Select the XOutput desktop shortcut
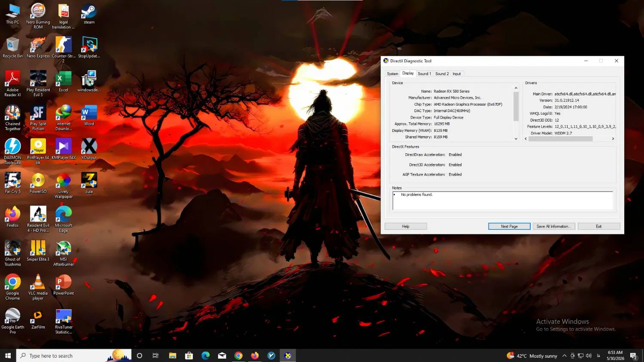This screenshot has height=362, width=644. (89, 149)
